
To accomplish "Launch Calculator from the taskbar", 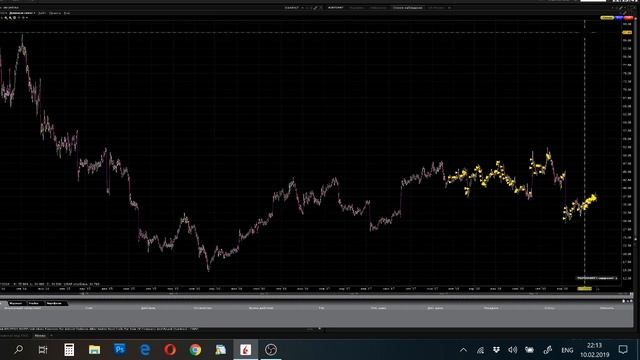I will (x=69, y=350).
